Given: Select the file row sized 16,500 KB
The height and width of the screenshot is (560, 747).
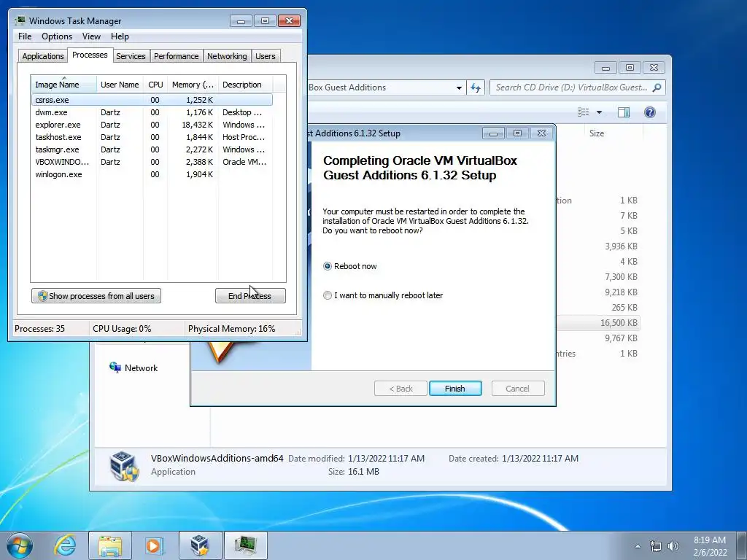Looking at the screenshot, I should [598, 323].
